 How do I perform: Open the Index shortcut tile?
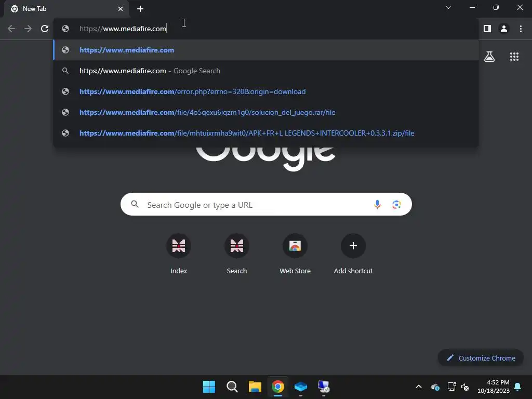click(x=179, y=255)
